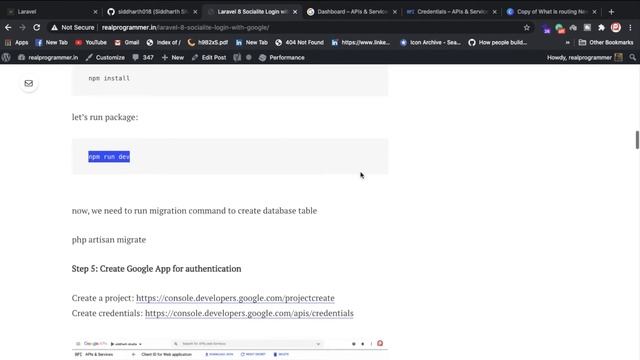Show hidden bookmarks with the chevron
Screen dimensions: 640x360
pyautogui.click(x=567, y=42)
